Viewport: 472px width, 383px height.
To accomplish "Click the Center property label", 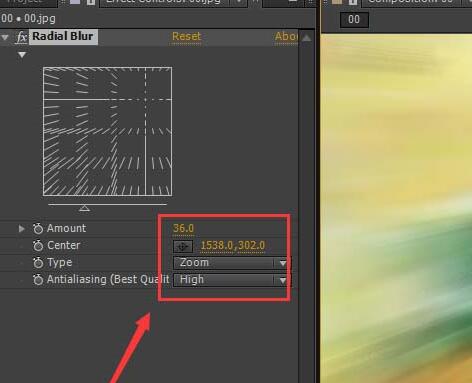I will 64,245.
